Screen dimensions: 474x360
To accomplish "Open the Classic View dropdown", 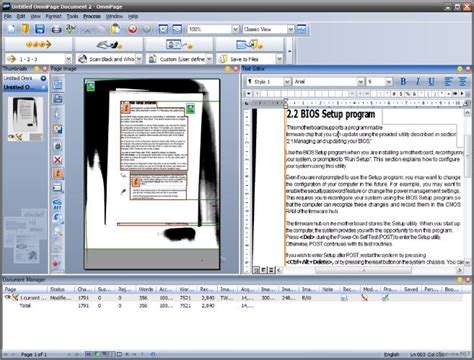I will pos(291,29).
